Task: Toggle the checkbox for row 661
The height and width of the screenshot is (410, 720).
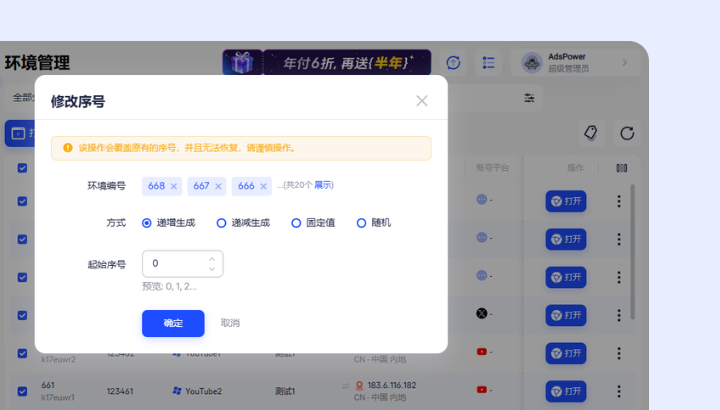Action: (x=22, y=391)
